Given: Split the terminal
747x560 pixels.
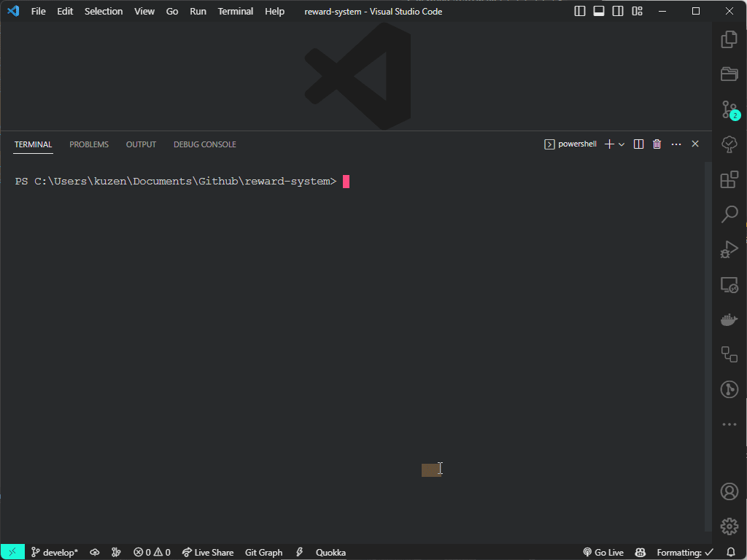Looking at the screenshot, I should [x=638, y=144].
